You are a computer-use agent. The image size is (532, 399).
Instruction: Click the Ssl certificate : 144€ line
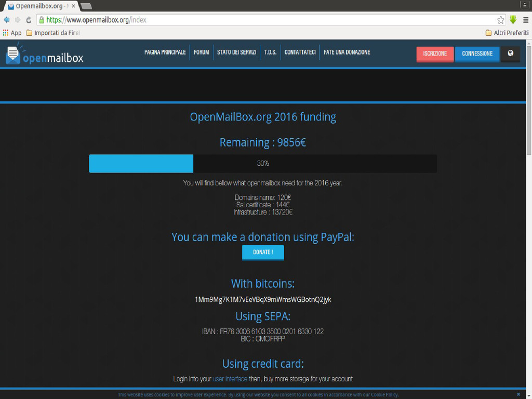pos(263,205)
